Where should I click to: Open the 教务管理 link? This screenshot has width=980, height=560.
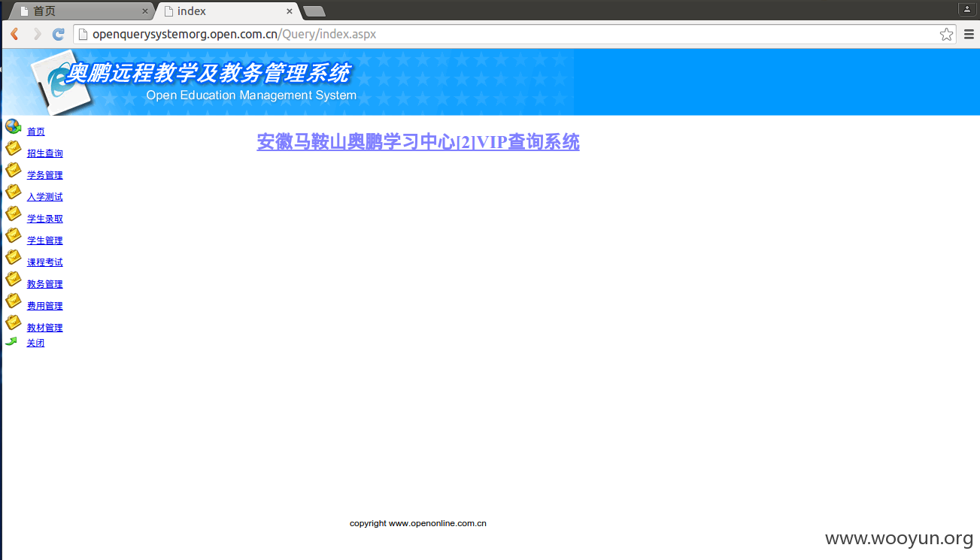[45, 284]
